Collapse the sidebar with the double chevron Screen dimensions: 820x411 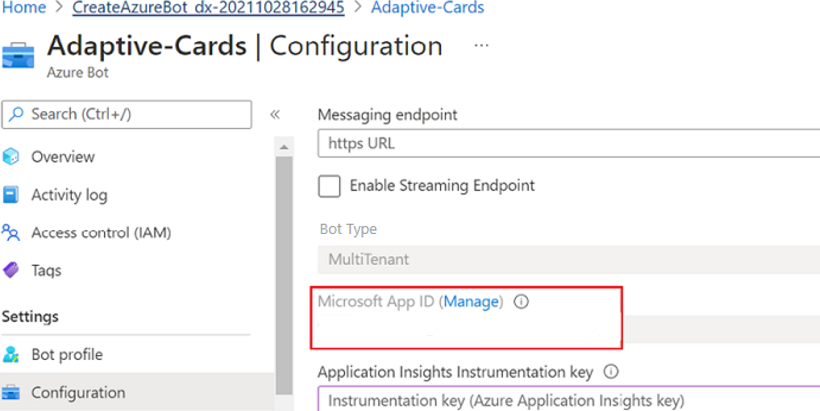click(x=275, y=115)
